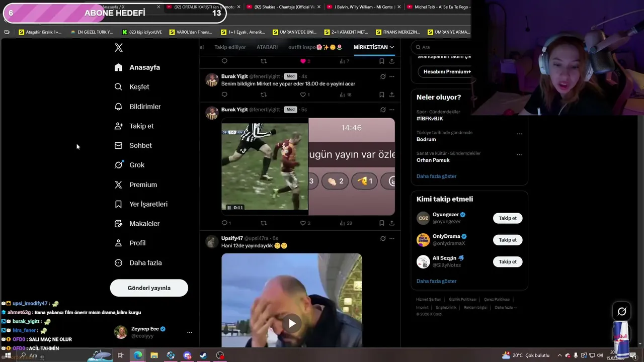Pause the football video at 0:11

pyautogui.click(x=229, y=208)
